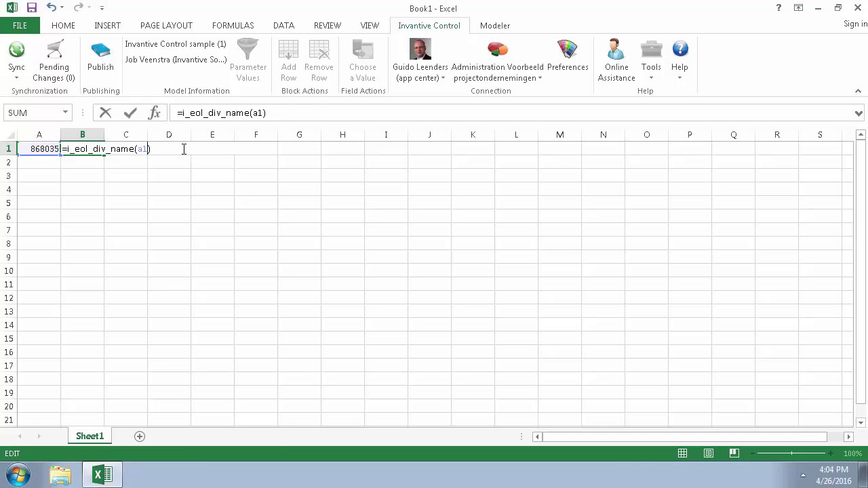Select cell A1 containing 868035
This screenshot has height=488, width=868.
pos(39,148)
